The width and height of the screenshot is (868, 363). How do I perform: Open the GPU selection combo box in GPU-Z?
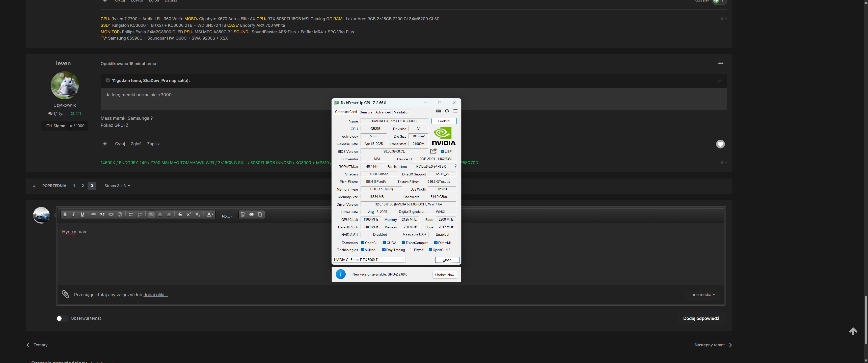[369, 260]
